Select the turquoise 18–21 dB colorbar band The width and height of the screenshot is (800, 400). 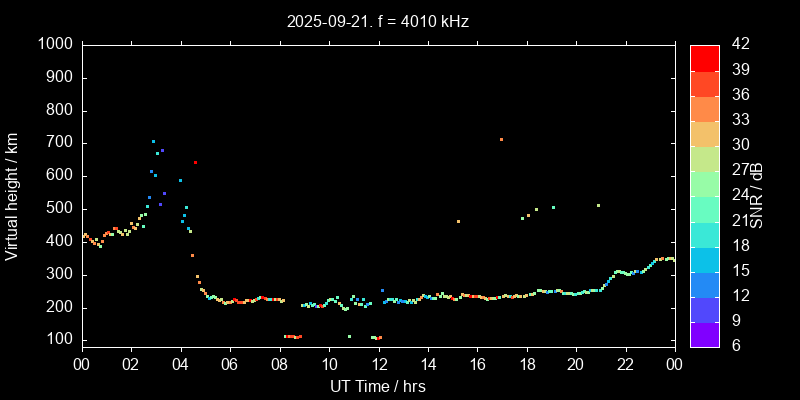tap(705, 233)
